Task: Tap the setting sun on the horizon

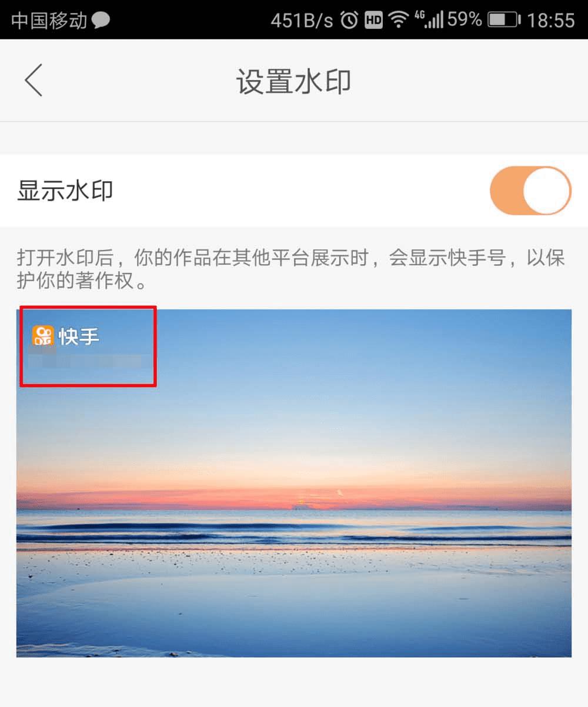Action: pyautogui.click(x=301, y=503)
